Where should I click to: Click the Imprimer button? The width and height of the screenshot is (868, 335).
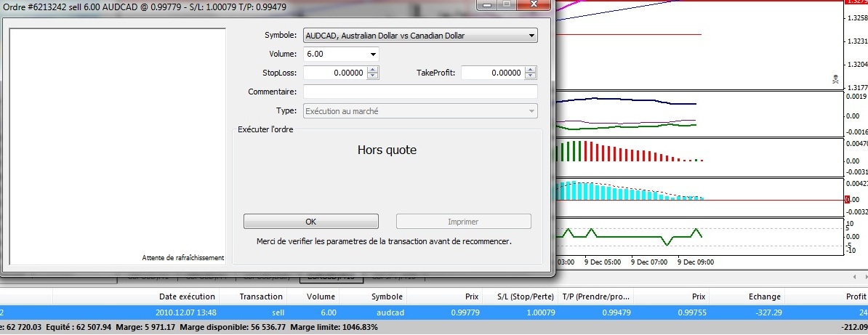463,222
